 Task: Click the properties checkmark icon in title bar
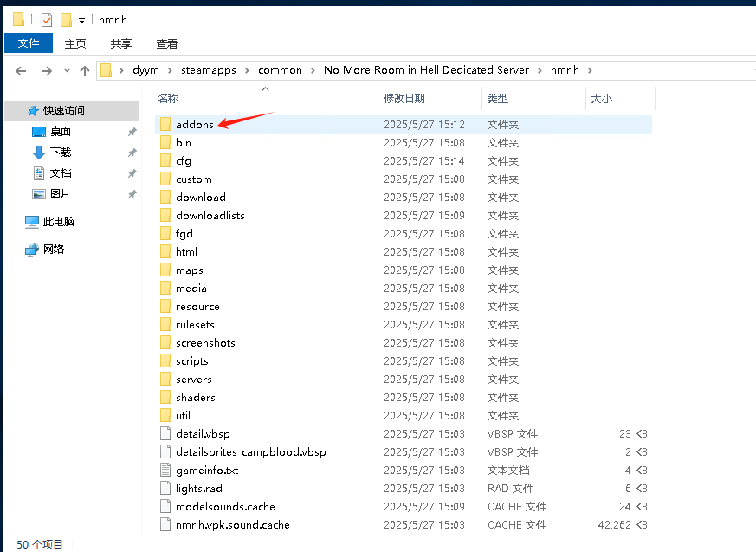coord(47,20)
